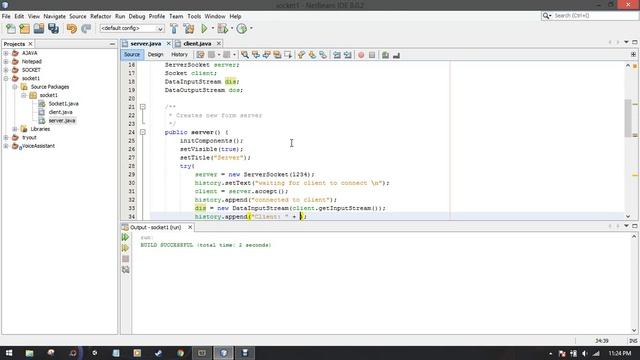640x360 pixels.
Task: Open the File menu
Action: coord(6,16)
